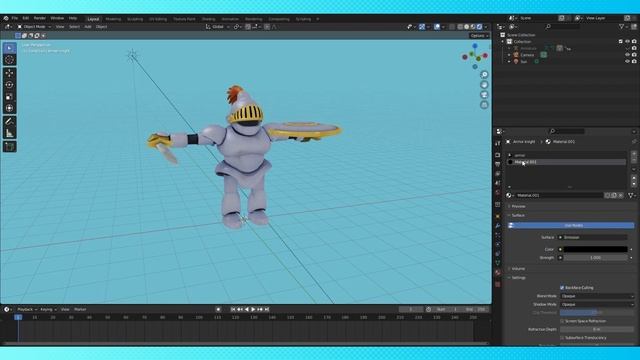Open the Modifiers wrench properties tab
Screen dimensions: 640x360
coord(498,226)
